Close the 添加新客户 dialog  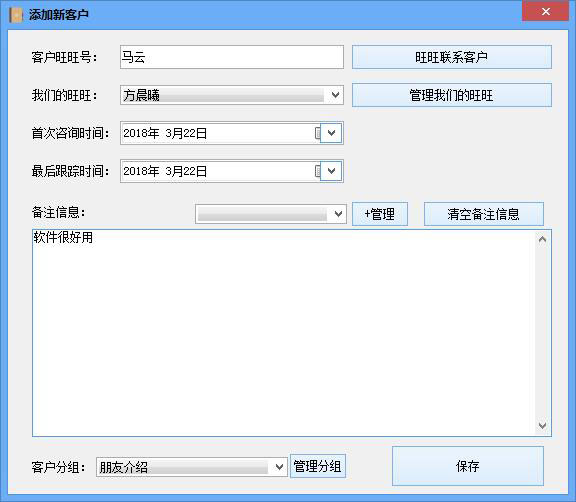(546, 11)
